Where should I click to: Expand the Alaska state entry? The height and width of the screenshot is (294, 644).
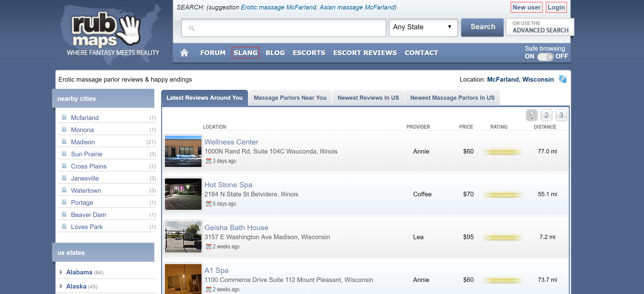pyautogui.click(x=61, y=286)
